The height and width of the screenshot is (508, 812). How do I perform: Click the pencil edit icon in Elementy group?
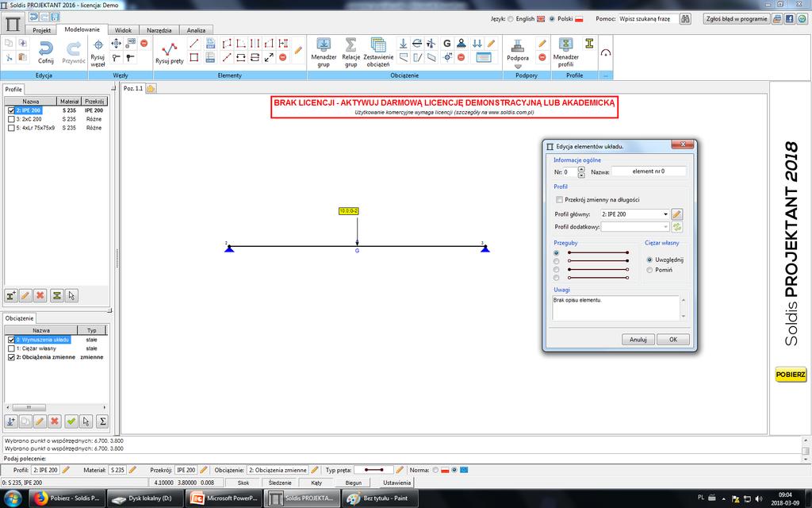tap(298, 50)
